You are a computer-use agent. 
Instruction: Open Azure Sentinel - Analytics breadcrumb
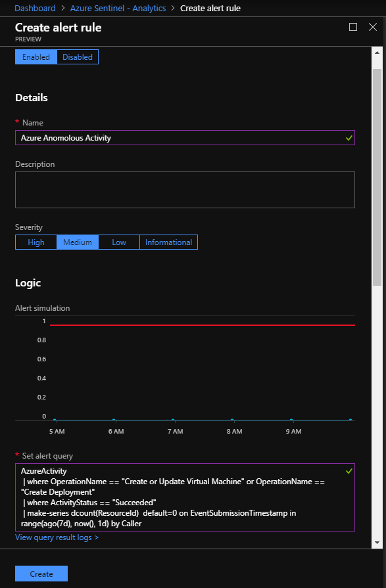[x=118, y=9]
